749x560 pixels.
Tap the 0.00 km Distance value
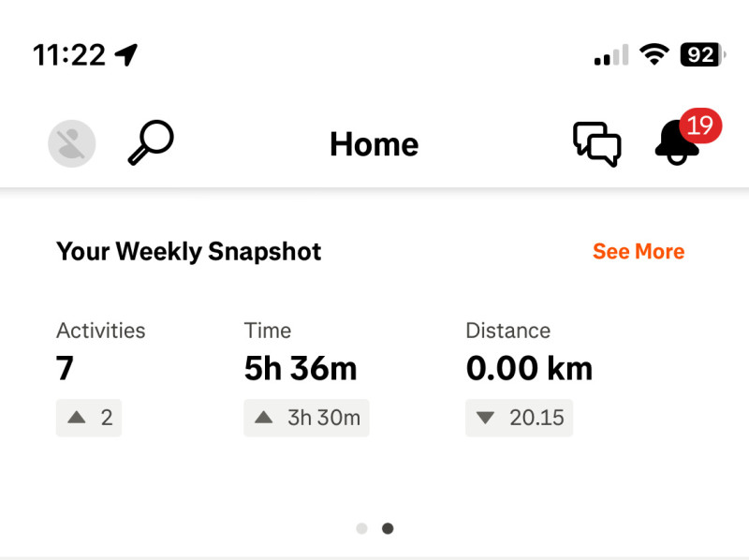(x=529, y=369)
